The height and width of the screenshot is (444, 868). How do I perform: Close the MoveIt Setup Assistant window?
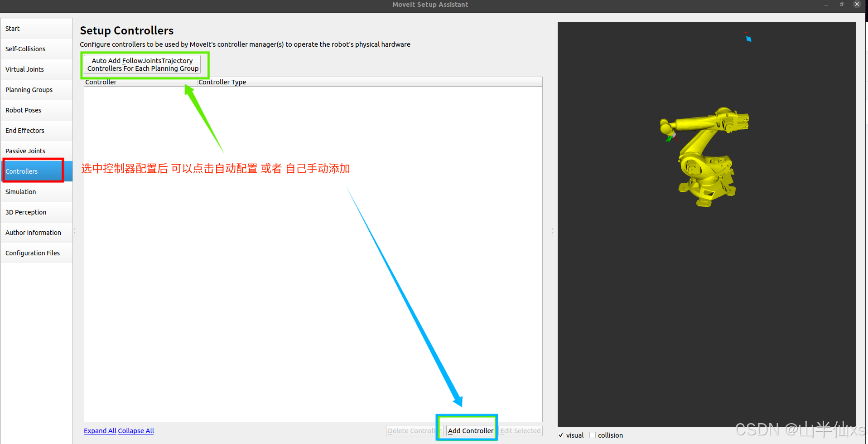857,5
